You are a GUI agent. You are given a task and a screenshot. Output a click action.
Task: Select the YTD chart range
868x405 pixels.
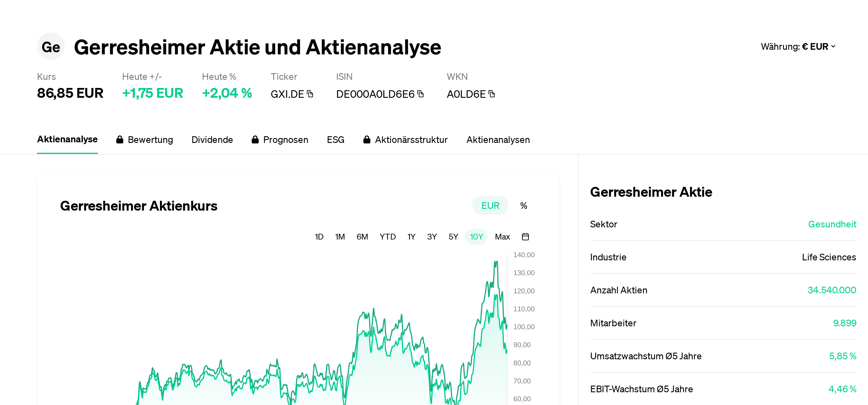387,237
